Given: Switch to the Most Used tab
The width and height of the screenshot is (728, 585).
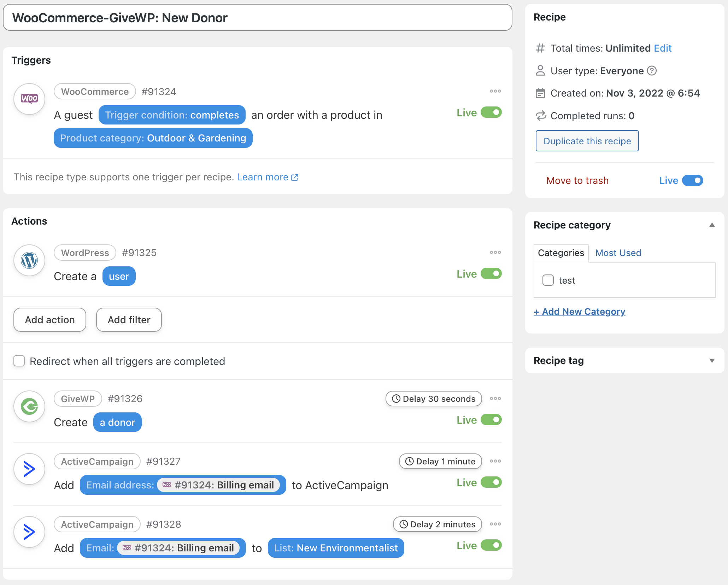Looking at the screenshot, I should point(618,253).
